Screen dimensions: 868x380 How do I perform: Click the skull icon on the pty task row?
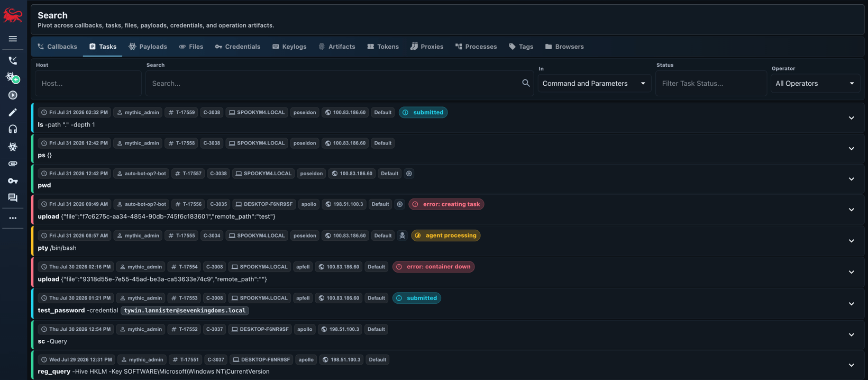(402, 236)
